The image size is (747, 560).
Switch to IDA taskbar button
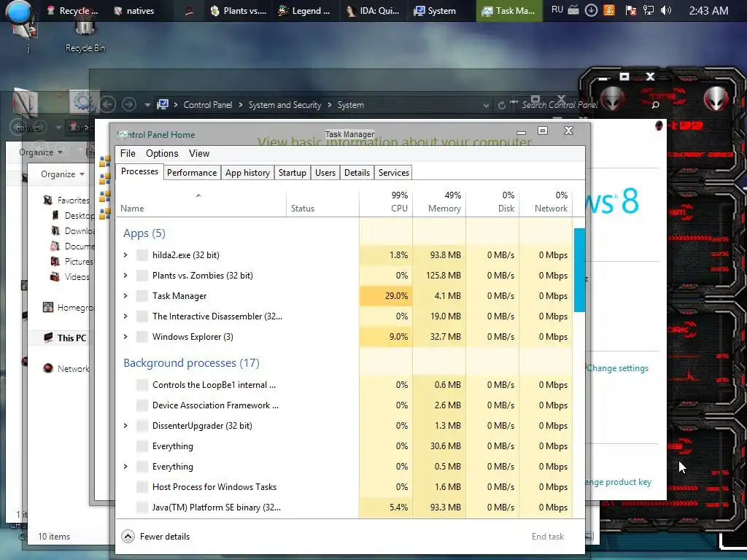(x=373, y=10)
